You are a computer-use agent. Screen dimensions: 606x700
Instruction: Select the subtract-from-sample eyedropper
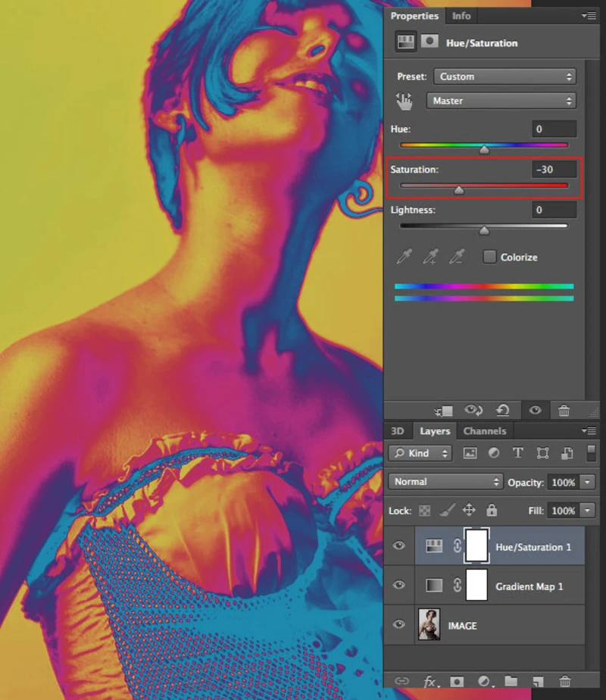[457, 257]
